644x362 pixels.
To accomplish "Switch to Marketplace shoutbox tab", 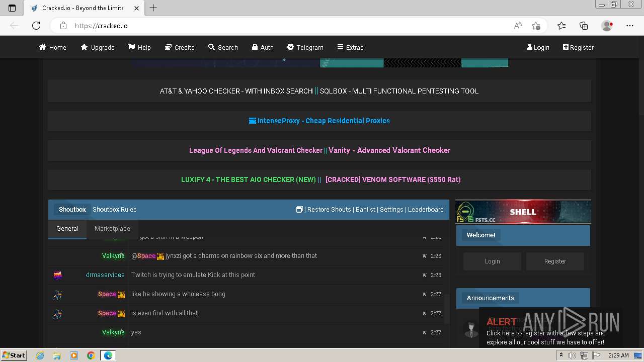I will (112, 229).
